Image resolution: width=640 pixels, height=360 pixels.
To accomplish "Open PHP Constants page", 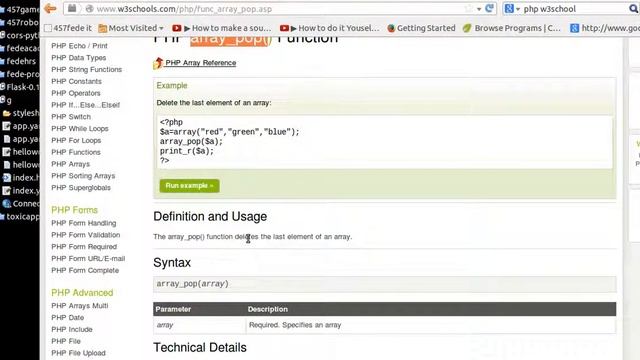I will [x=76, y=81].
